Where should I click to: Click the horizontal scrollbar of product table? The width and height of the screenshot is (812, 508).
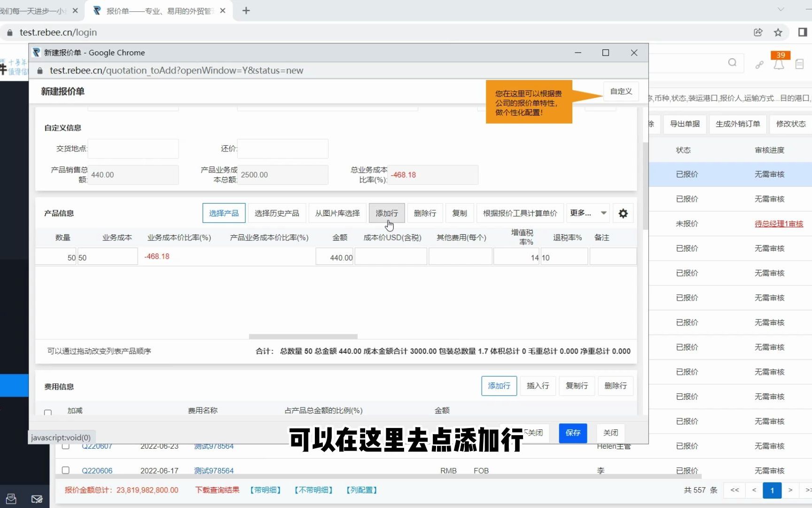(303, 336)
